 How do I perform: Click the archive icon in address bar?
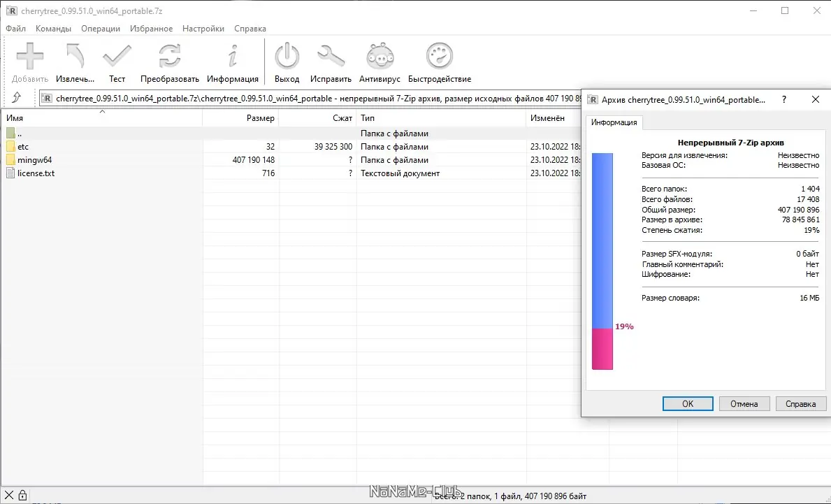click(47, 99)
